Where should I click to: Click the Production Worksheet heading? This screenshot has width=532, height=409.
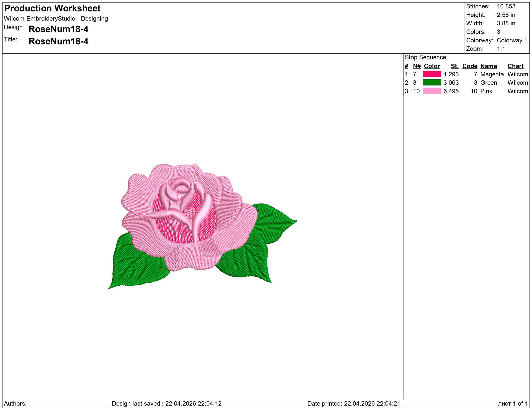[52, 8]
